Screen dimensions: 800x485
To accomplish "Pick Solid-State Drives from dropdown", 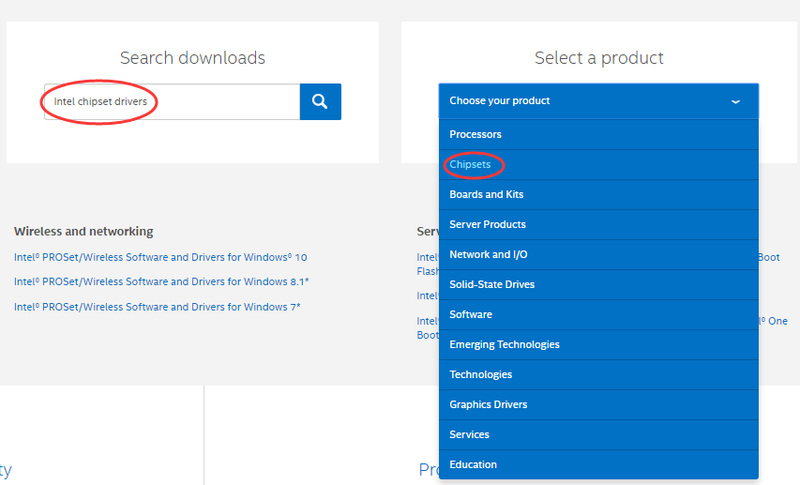I will click(x=598, y=285).
